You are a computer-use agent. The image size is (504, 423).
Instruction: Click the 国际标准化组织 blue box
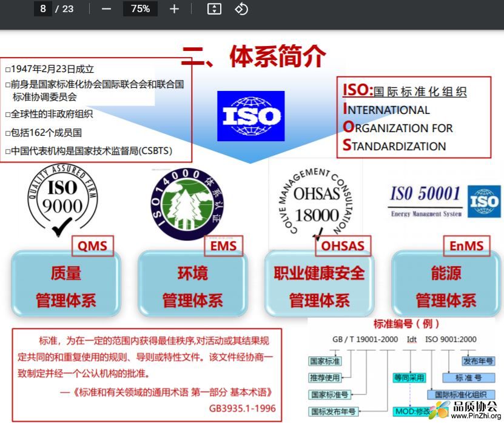[461, 395]
